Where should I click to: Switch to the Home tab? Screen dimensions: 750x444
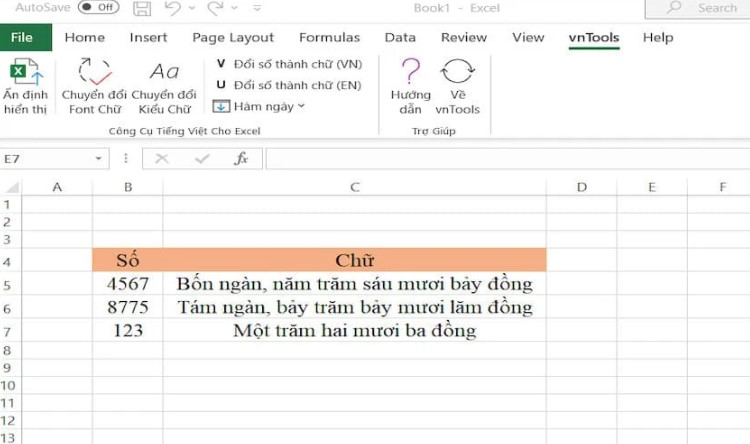(85, 37)
